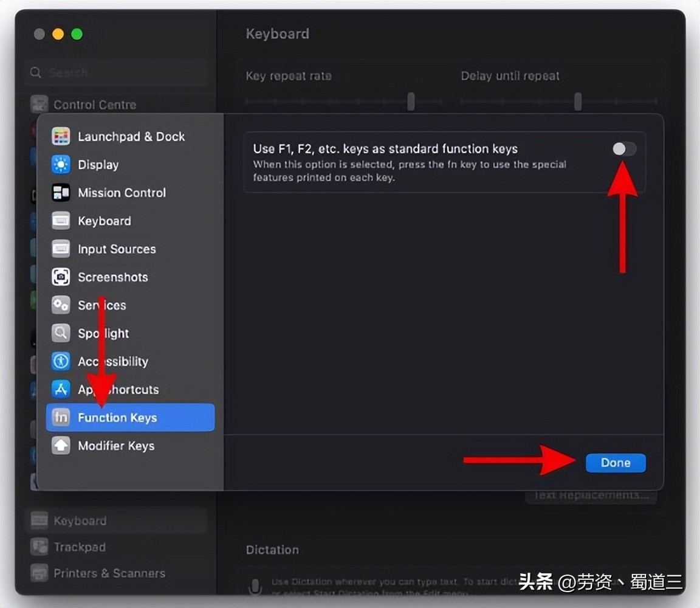Click the 'Delay until repeat' label
This screenshot has width=700, height=608.
510,76
